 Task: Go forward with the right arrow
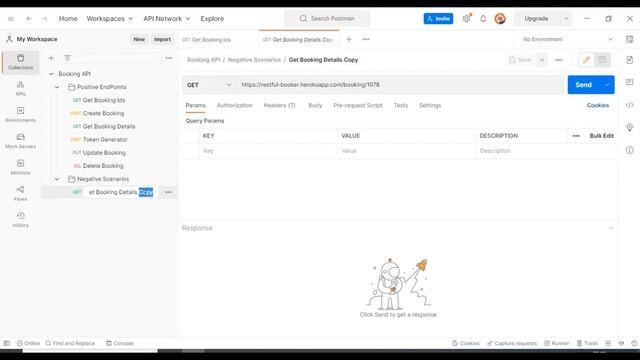[x=44, y=19]
